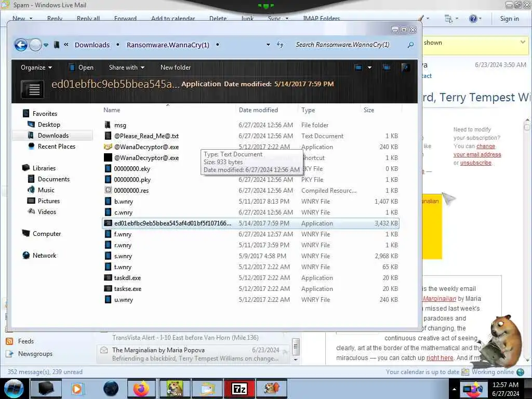The width and height of the screenshot is (532, 399).
Task: Sort by the Name column header
Action: coord(112,110)
